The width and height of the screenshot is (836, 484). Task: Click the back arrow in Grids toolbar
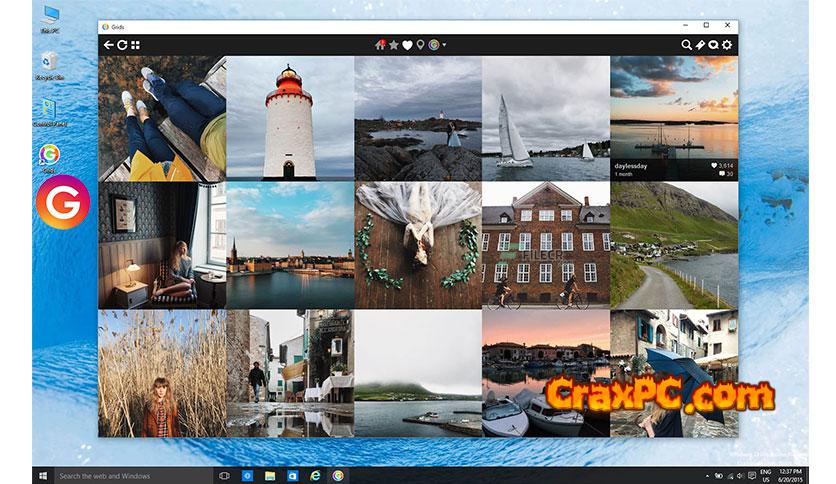tap(109, 45)
